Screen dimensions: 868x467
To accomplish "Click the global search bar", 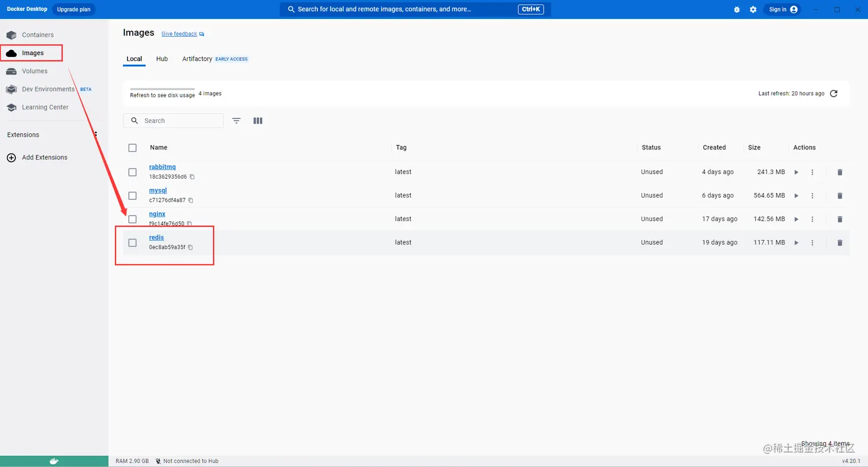I will click(x=415, y=10).
